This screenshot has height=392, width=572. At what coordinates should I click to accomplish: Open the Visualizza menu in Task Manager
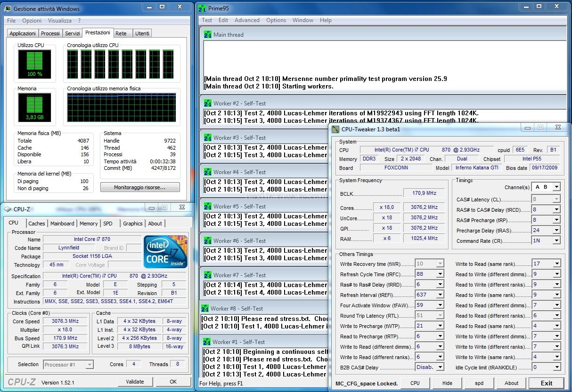tap(60, 21)
